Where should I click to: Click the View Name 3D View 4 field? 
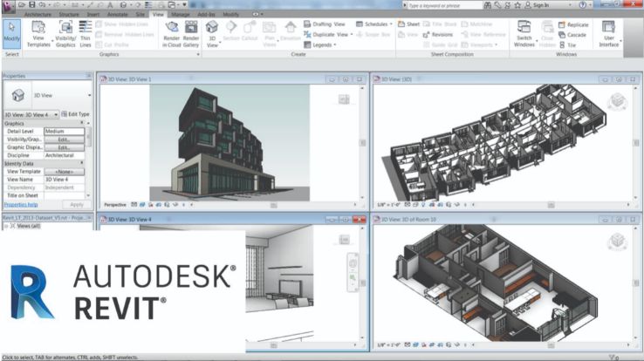[x=64, y=180]
